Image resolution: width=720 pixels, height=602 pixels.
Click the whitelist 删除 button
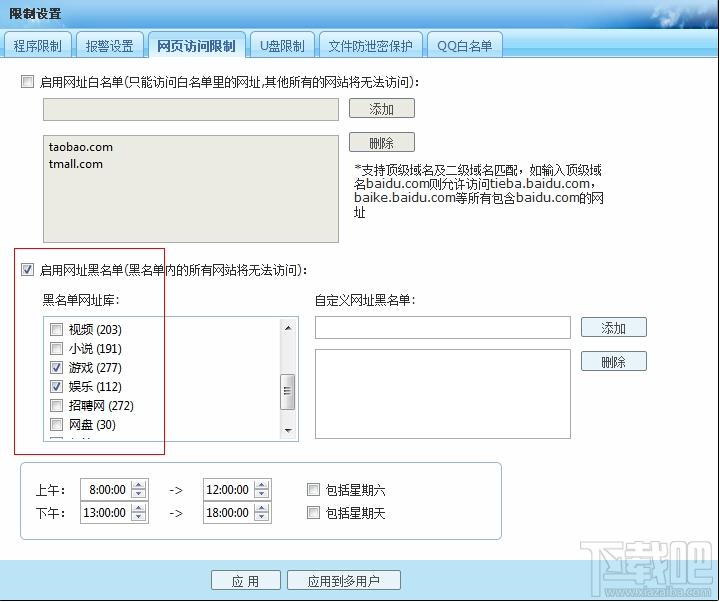point(382,143)
